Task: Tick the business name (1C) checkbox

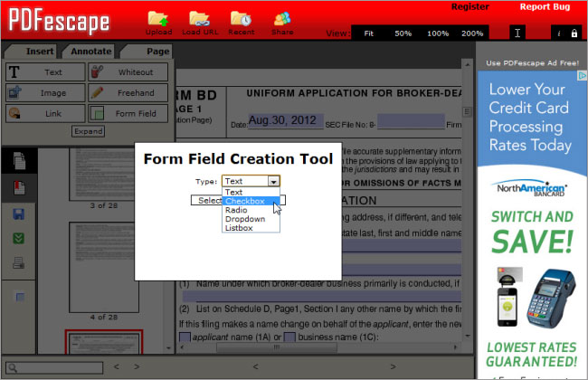Action: (x=289, y=337)
